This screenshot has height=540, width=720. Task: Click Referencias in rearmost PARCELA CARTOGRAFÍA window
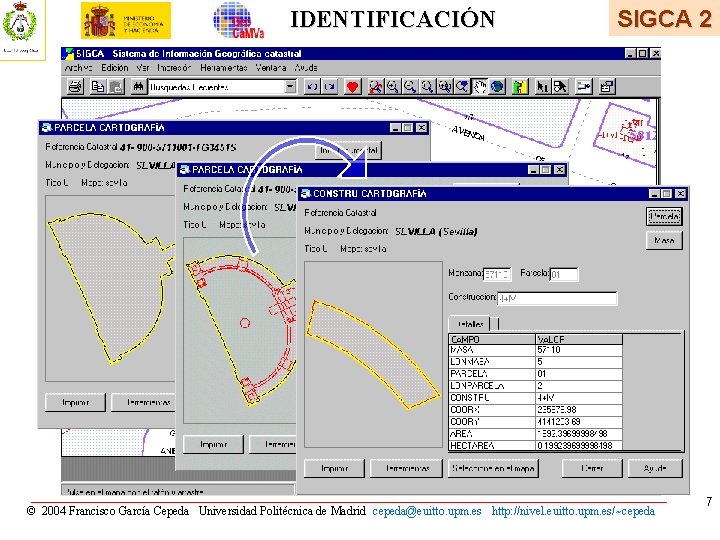point(143,402)
